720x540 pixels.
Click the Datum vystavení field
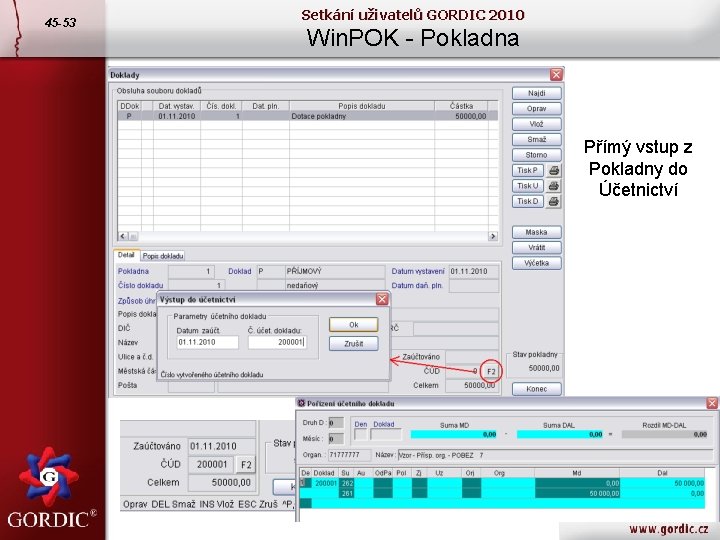pos(474,271)
